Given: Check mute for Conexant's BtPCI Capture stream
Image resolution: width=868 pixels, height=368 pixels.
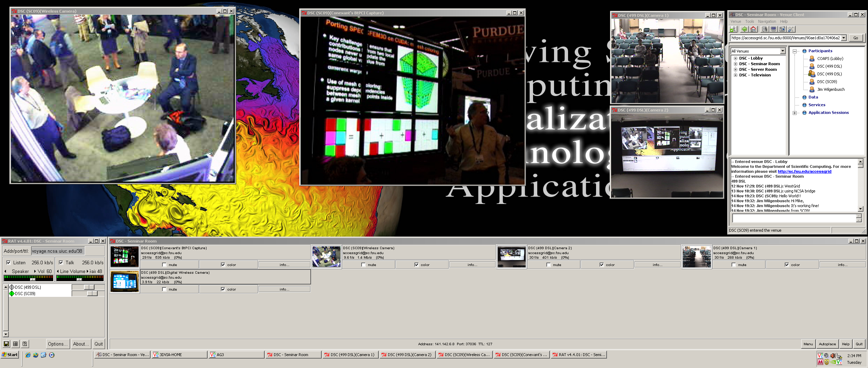Looking at the screenshot, I should tap(164, 265).
